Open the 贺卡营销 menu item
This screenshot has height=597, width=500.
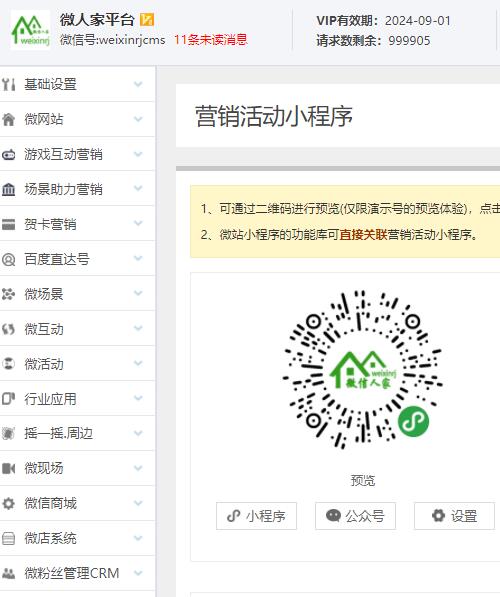click(x=77, y=224)
